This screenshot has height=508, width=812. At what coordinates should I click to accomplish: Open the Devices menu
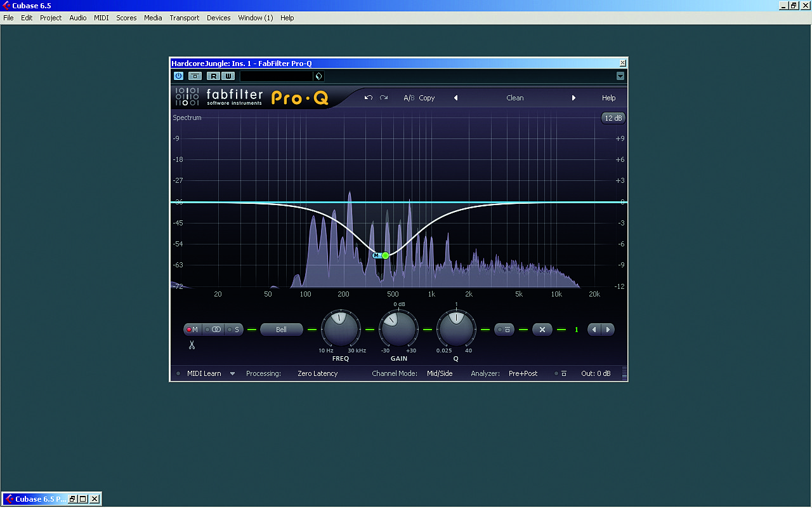(x=219, y=18)
